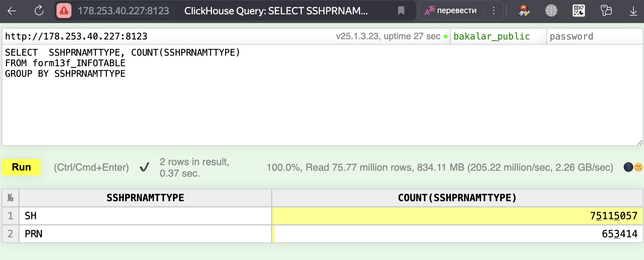Bookmark this page with bookmark icon
The width and height of the screenshot is (644, 260).
[x=401, y=11]
